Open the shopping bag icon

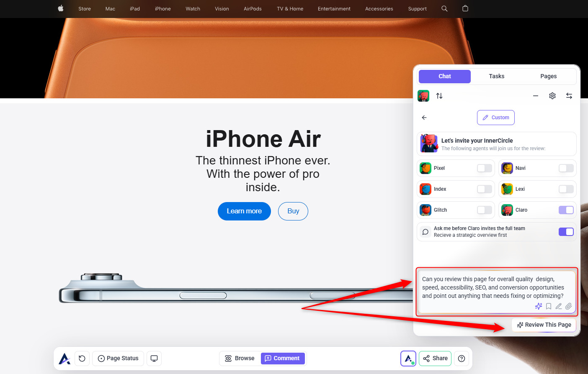[x=465, y=8]
